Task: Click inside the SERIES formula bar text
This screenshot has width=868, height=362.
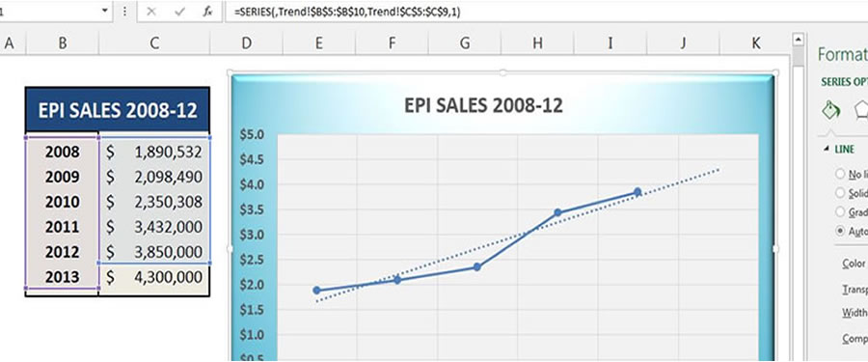Action: 347,12
